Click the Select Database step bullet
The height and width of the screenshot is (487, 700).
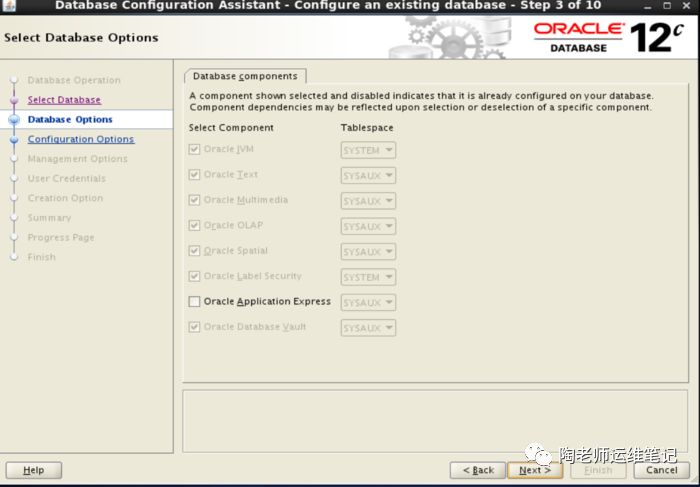[14, 100]
